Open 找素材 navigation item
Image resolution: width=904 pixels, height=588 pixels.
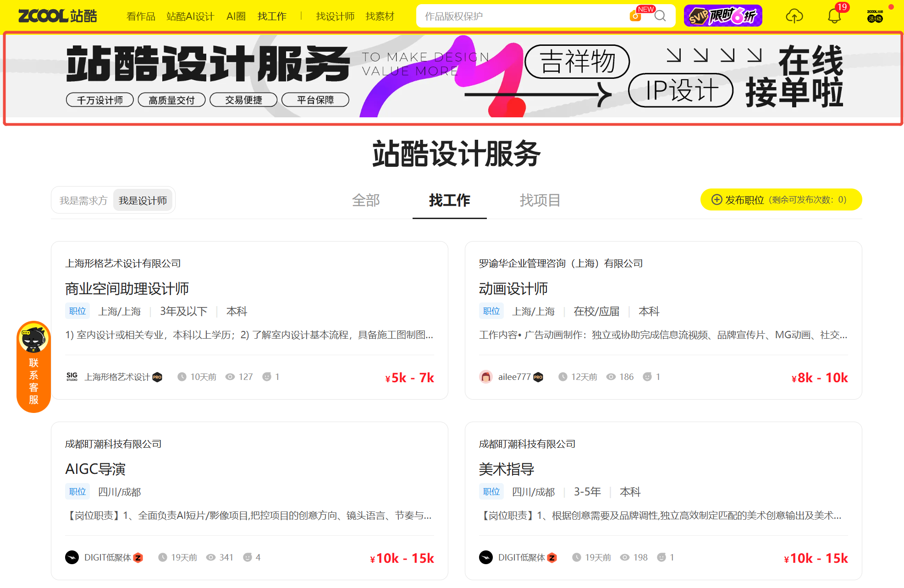[x=380, y=16]
